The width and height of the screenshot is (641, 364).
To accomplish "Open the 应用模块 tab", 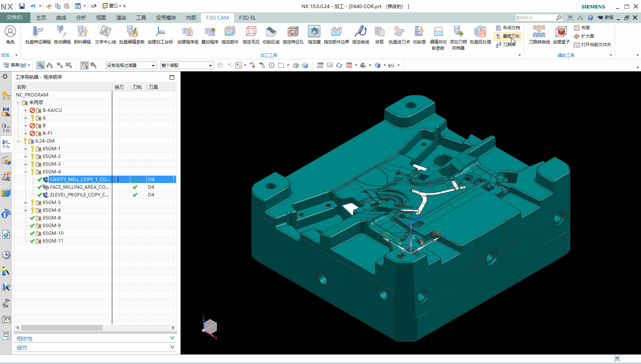I will tap(166, 18).
